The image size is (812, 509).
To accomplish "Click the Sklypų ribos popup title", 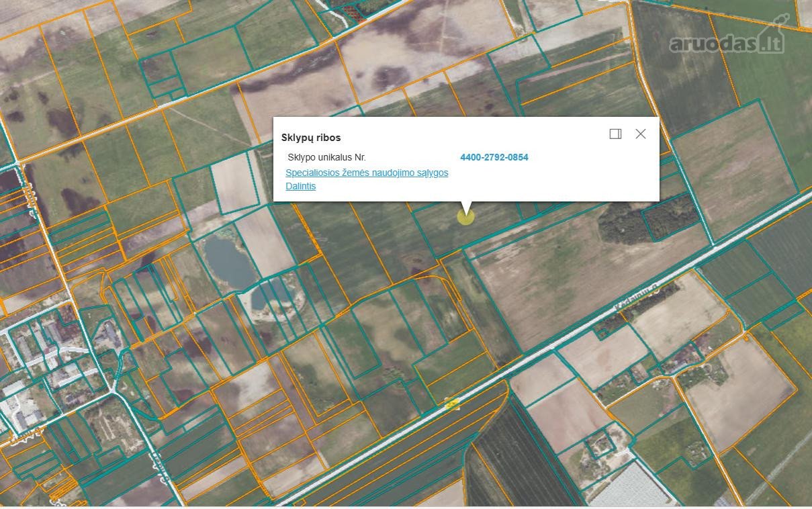I will click(311, 138).
